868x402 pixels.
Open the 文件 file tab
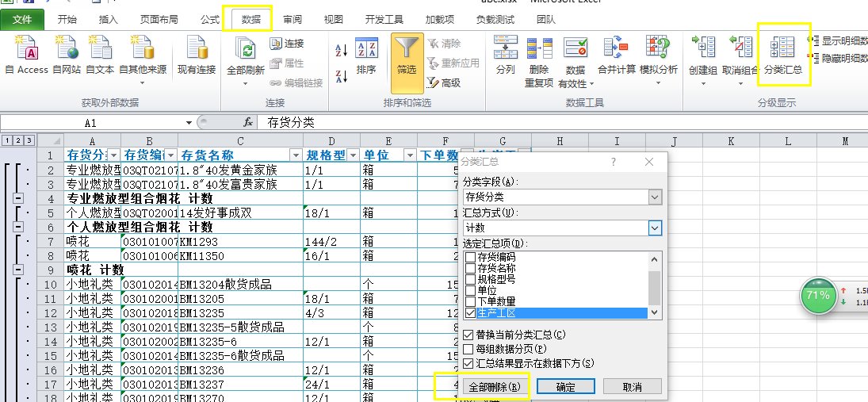coord(22,20)
